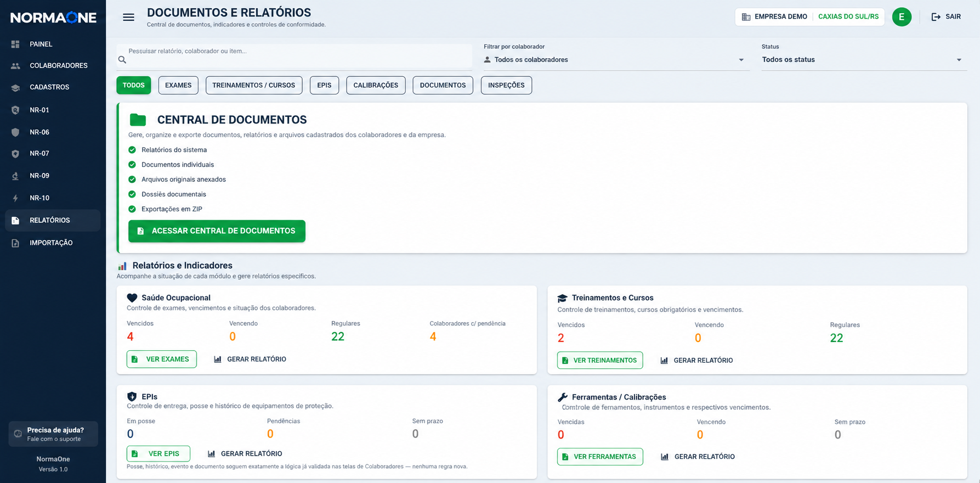
Task: Focus the Pesquisar relatório search field
Action: tap(294, 56)
